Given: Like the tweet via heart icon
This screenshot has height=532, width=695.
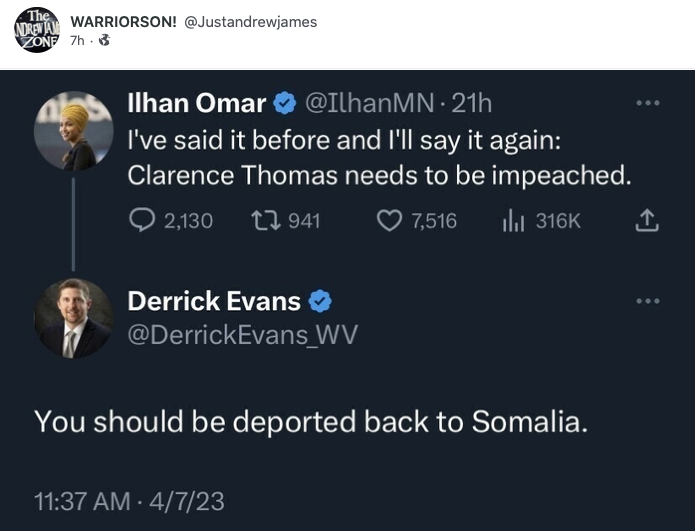Looking at the screenshot, I should pos(388,221).
